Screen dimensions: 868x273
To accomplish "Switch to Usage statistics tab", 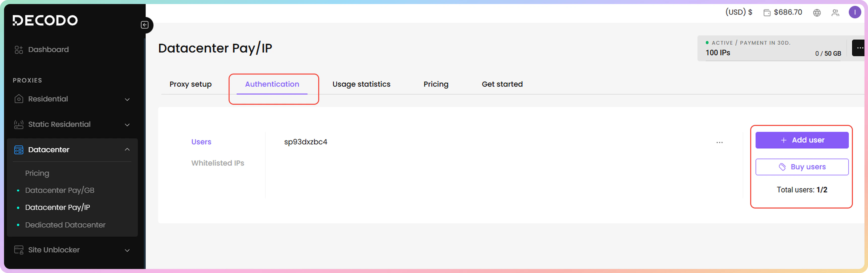I will pyautogui.click(x=361, y=84).
